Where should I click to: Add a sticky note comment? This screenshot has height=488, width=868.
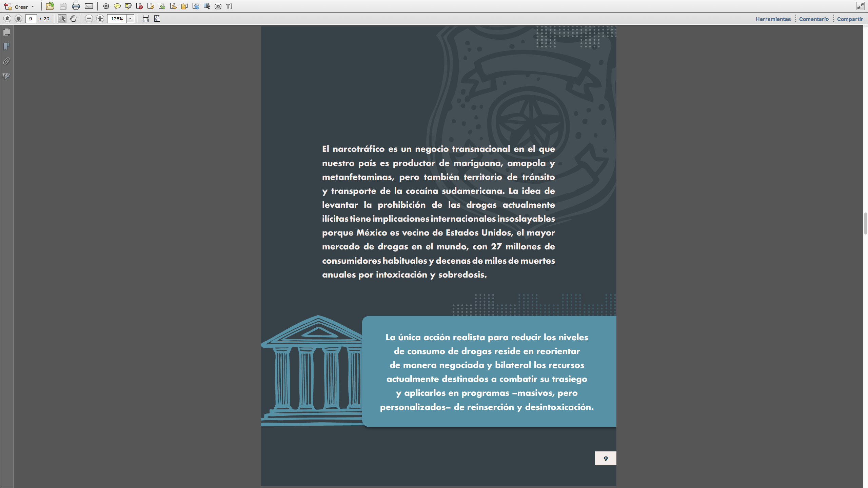tap(117, 6)
